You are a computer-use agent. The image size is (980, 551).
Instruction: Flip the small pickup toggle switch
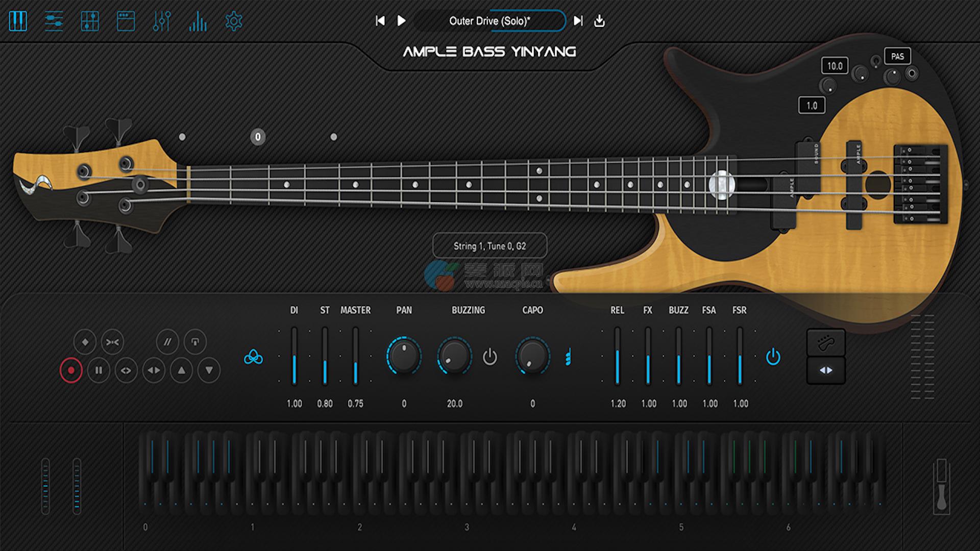(875, 62)
